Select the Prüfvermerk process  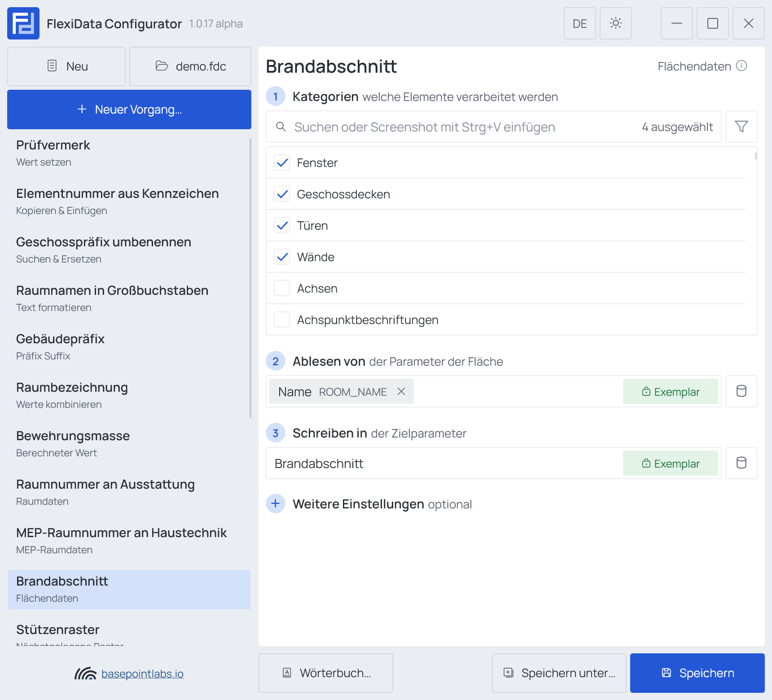point(129,153)
